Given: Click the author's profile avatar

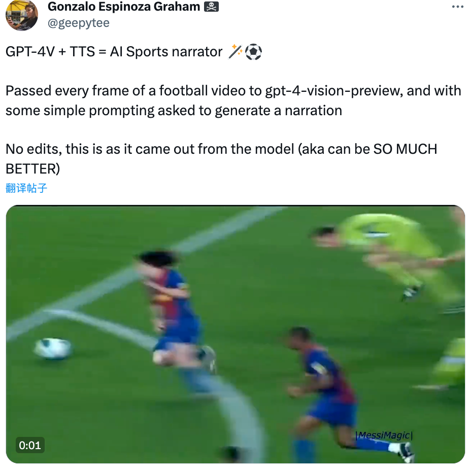Looking at the screenshot, I should click(21, 15).
